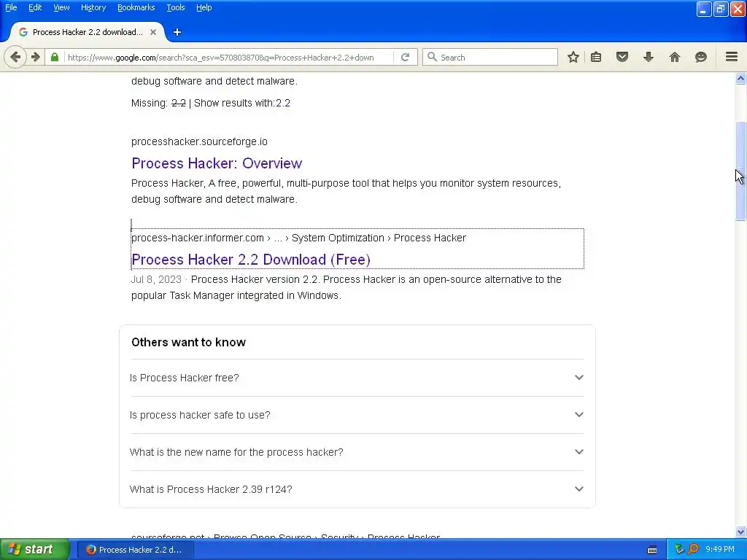Switch to the Process Hacker 2.2 taskbar button
This screenshot has width=747, height=560.
coord(135,550)
